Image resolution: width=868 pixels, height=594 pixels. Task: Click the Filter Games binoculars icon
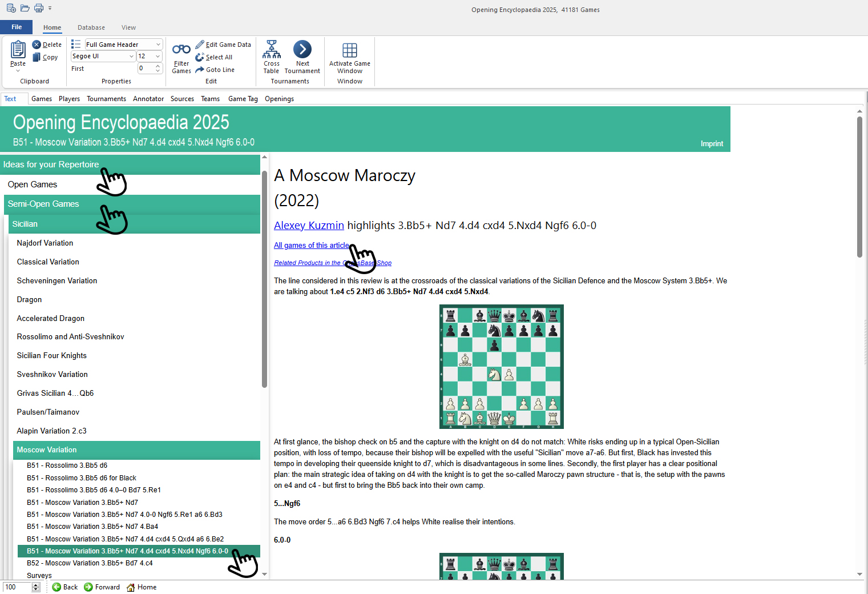coord(181,50)
